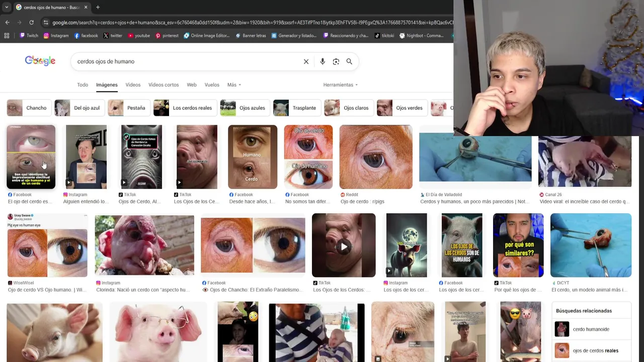Open the Nightbot bookmark
This screenshot has height=362, width=644.
coord(422,36)
